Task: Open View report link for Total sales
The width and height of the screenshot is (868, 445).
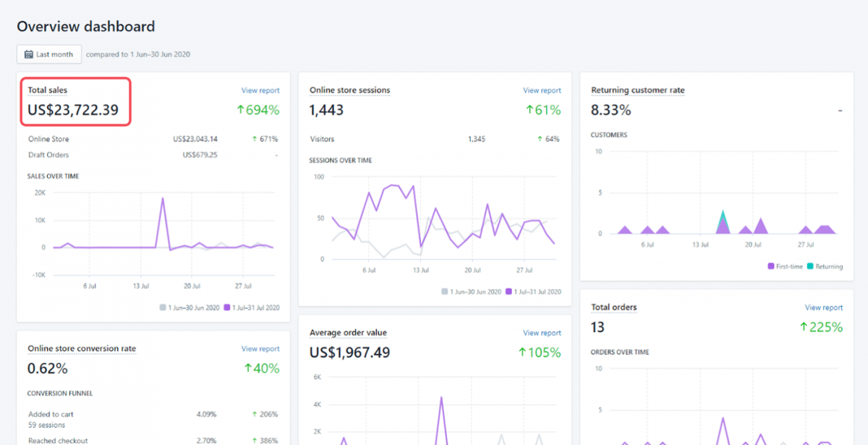Action: [x=260, y=90]
